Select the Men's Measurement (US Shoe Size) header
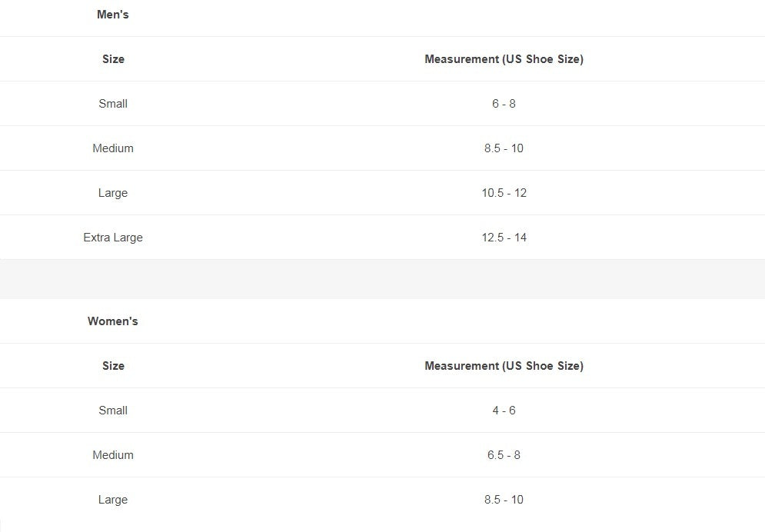765x532 pixels. [504, 59]
